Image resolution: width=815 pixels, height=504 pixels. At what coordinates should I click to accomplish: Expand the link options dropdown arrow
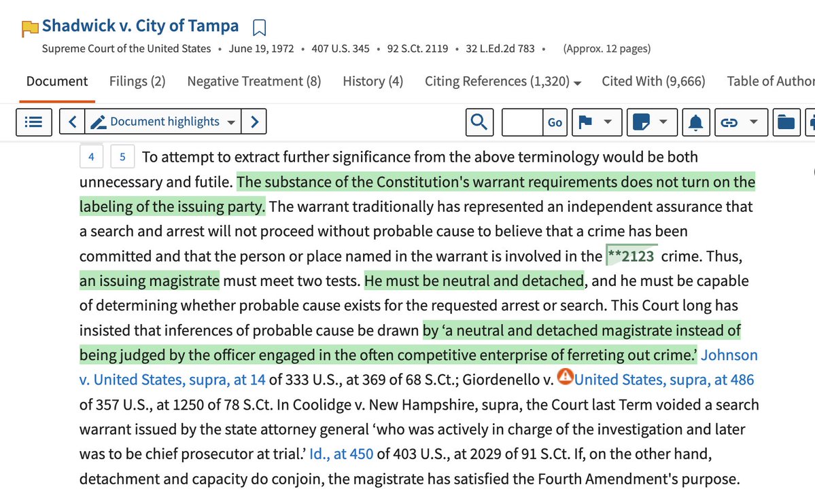[x=754, y=122]
